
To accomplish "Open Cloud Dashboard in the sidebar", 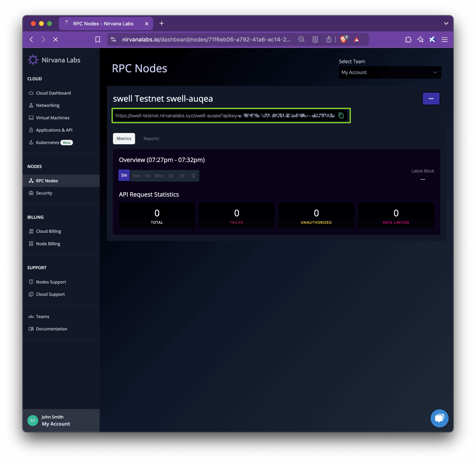I will [61, 93].
